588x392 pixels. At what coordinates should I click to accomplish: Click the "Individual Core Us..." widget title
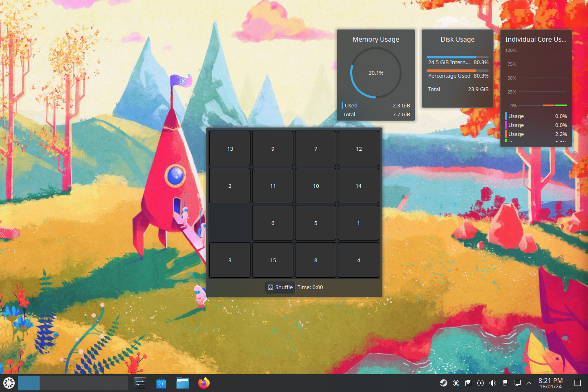(536, 39)
